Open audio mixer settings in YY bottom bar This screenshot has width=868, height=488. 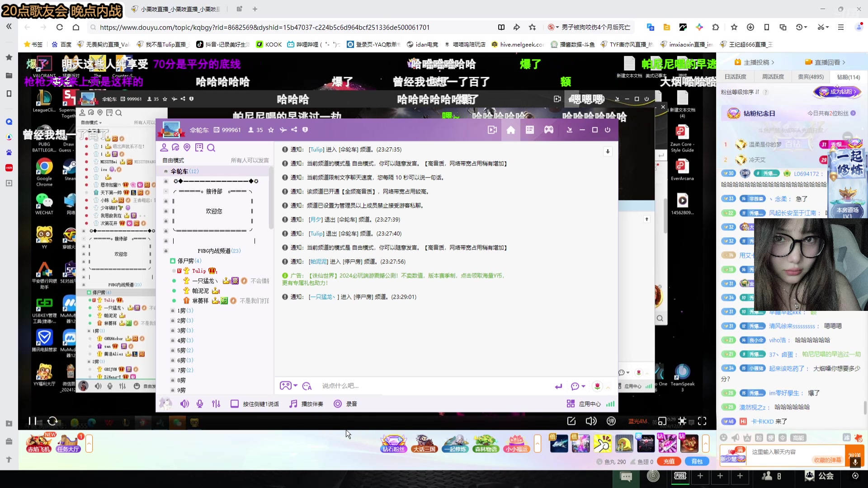pyautogui.click(x=216, y=404)
